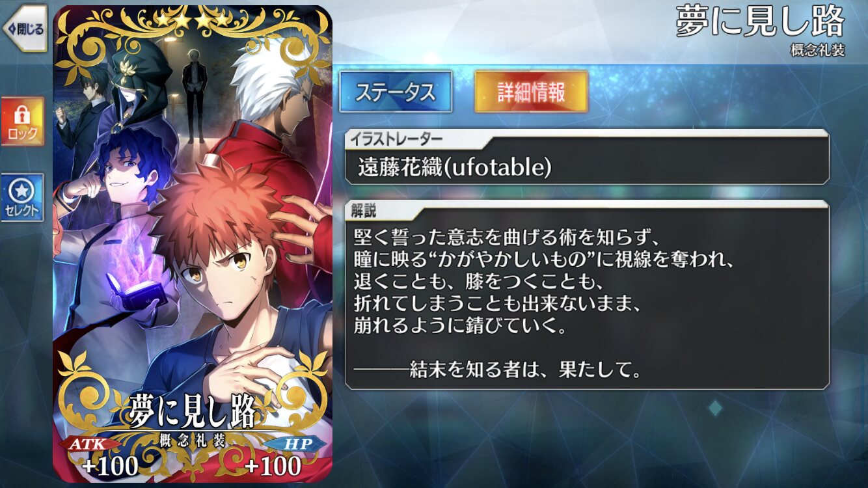Close the card view with 閉じる
Screen dimensions: 868x488
pos(24,29)
